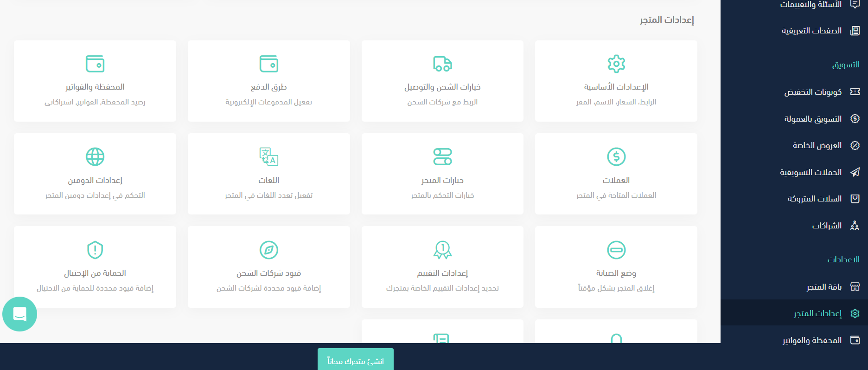The height and width of the screenshot is (370, 868).
Task: Click the affiliate dollar icon in sidebar
Action: [x=855, y=118]
